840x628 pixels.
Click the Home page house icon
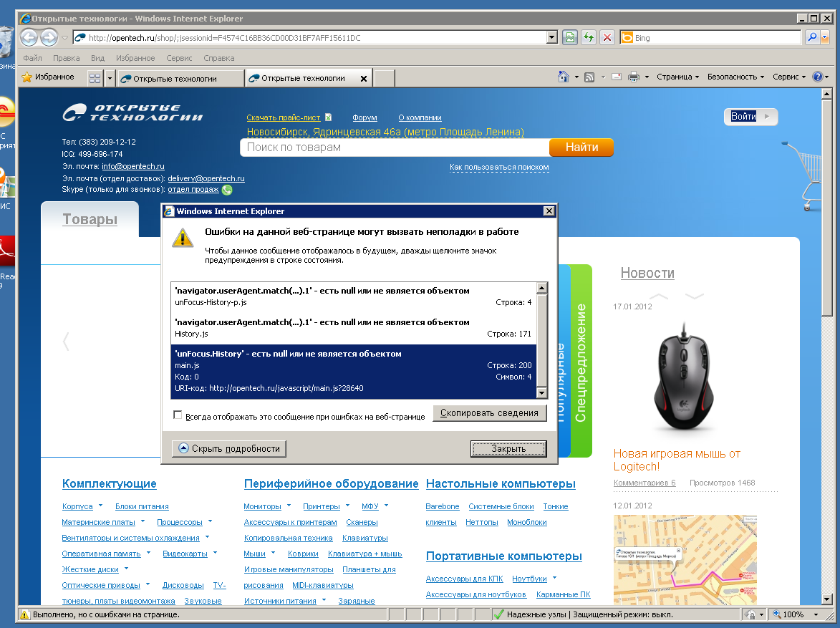(x=563, y=77)
